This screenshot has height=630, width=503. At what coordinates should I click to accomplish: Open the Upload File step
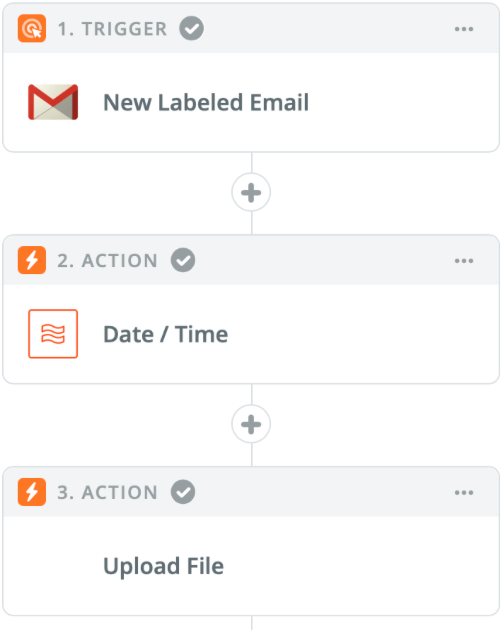(251, 566)
